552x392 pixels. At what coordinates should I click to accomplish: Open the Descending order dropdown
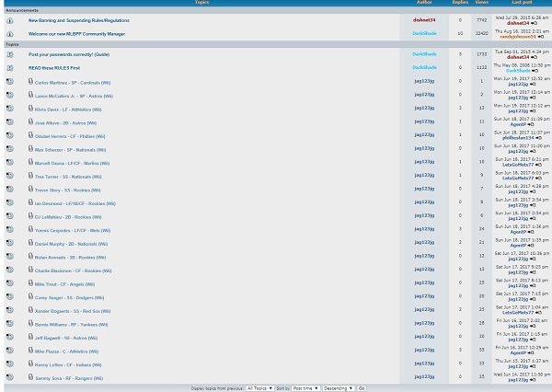[338, 388]
